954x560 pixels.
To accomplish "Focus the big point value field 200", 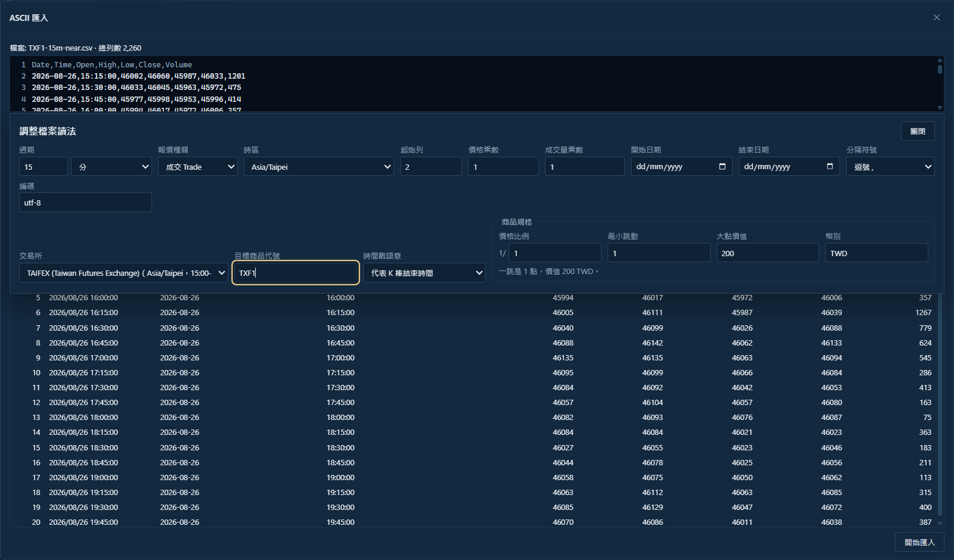I will point(767,253).
